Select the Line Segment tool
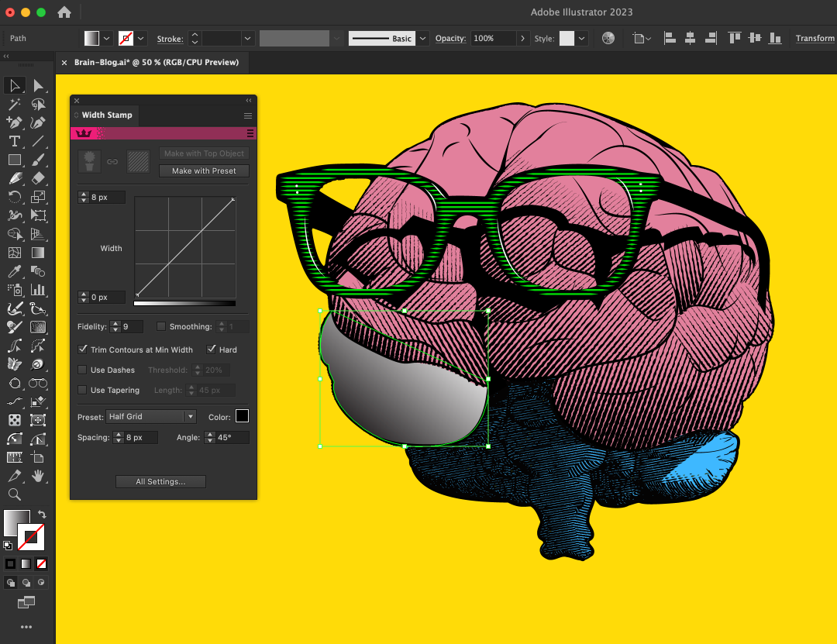This screenshot has height=644, width=837. [x=38, y=141]
